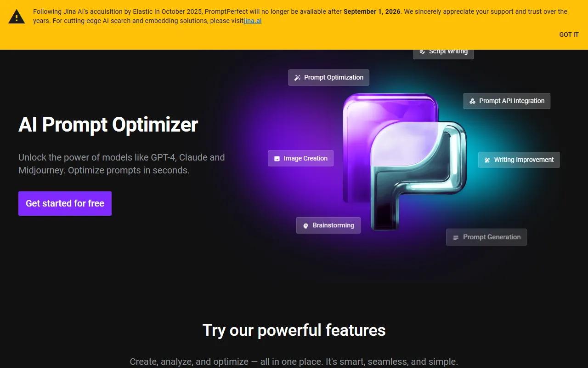Viewport: 588px width, 368px height.
Task: Click the Writing Improvement icon
Action: pyautogui.click(x=487, y=160)
